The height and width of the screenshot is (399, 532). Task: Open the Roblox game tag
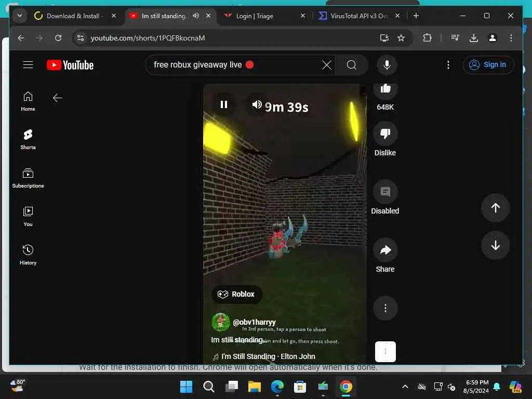point(236,294)
